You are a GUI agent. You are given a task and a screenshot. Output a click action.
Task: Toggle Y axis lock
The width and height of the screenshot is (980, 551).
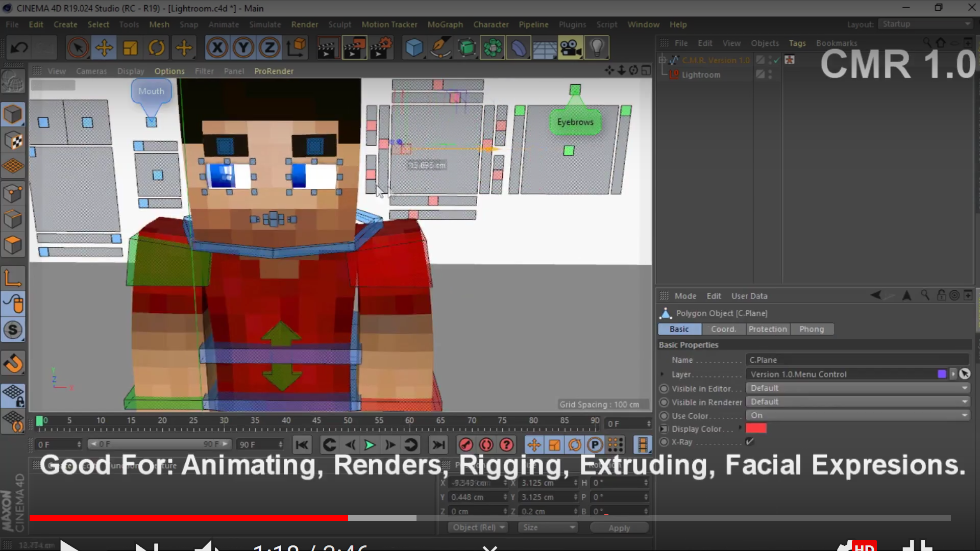coord(243,48)
